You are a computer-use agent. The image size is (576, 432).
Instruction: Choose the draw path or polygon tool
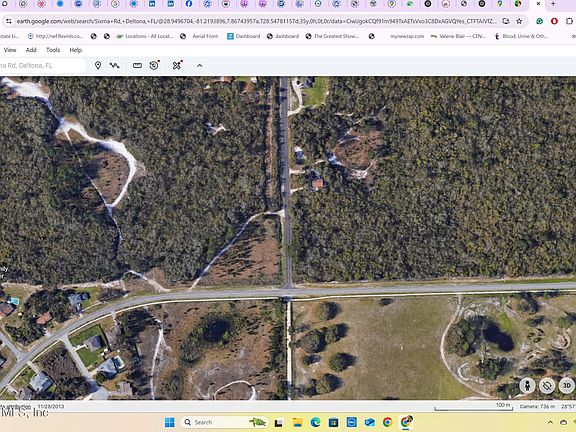115,65
